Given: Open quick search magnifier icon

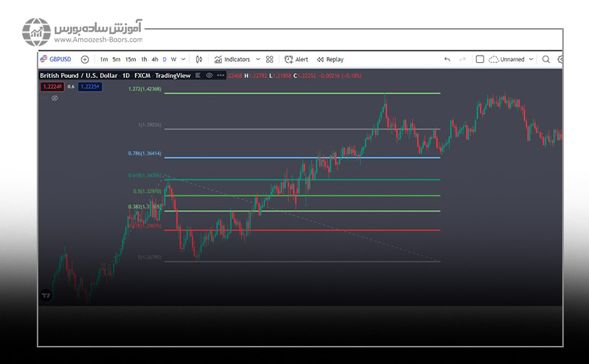Looking at the screenshot, I should point(546,59).
